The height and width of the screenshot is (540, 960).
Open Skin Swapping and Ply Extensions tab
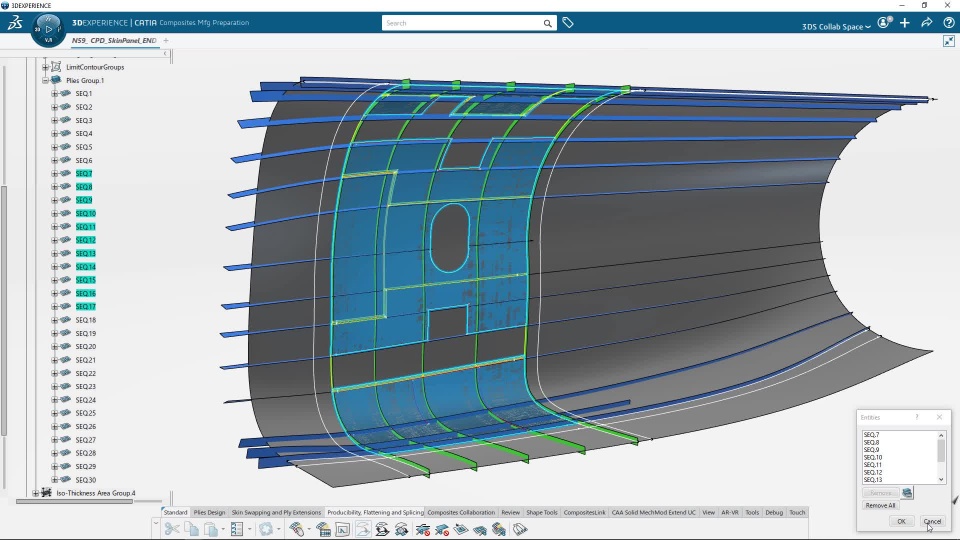tap(276, 512)
